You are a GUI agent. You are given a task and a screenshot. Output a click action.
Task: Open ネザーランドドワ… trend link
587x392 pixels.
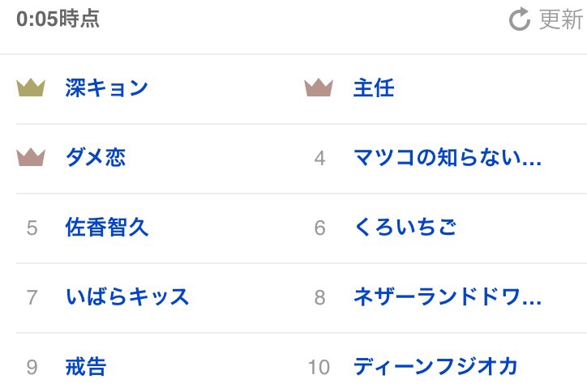pos(448,297)
